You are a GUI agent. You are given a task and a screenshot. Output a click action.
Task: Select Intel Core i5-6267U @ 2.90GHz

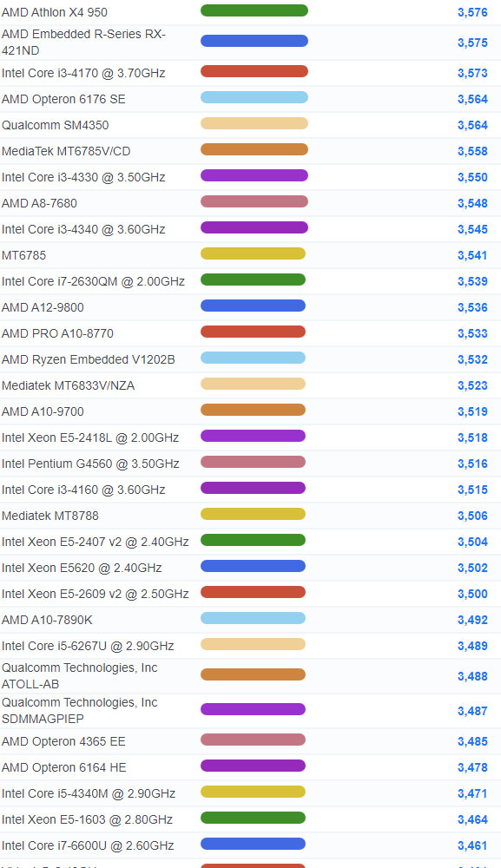[88, 646]
